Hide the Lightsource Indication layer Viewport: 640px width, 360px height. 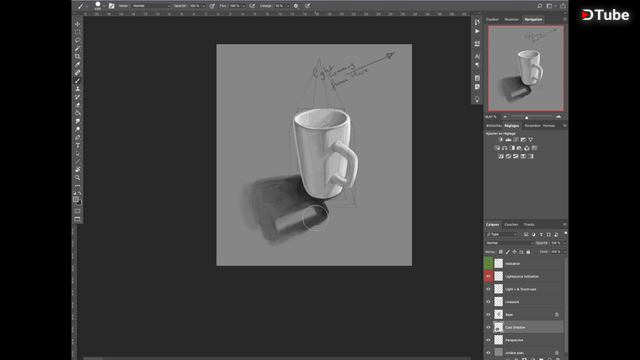(488, 276)
